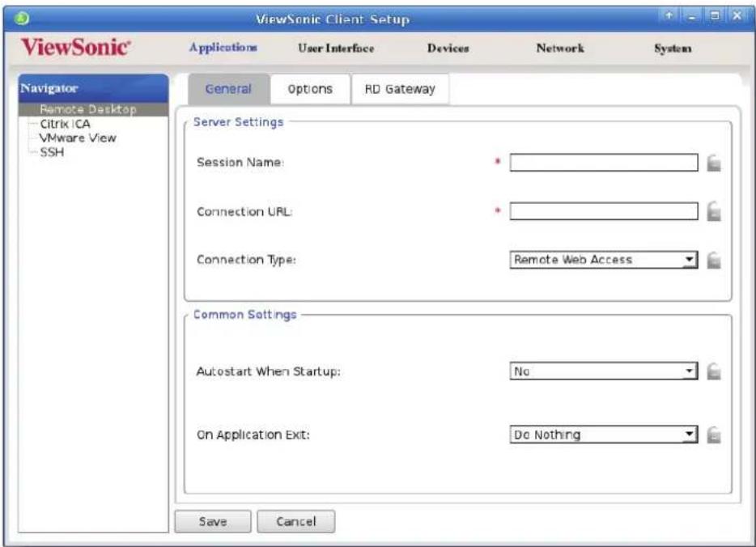Select Citrix ICA in the Navigator
Viewport: 756px width, 547px height.
[65, 124]
